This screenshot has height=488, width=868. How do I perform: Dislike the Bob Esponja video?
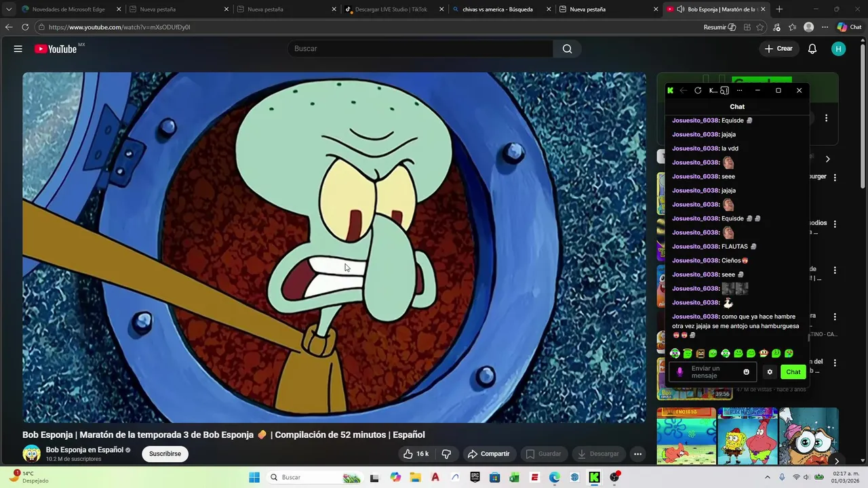[446, 453]
